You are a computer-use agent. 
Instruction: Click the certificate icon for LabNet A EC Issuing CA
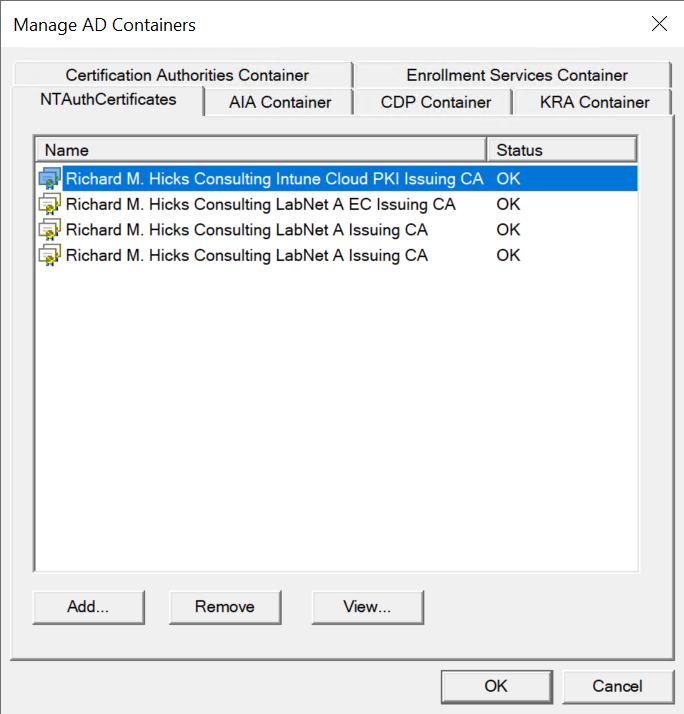click(50, 204)
